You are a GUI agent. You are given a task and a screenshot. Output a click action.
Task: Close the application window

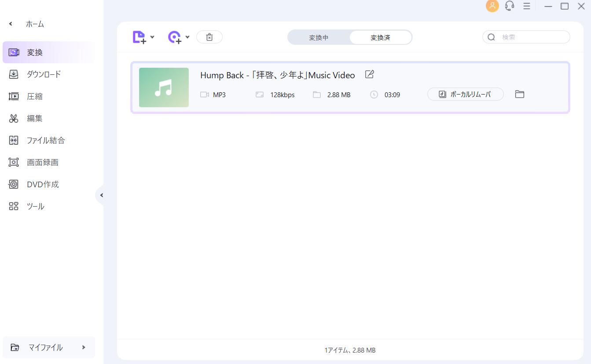(581, 6)
